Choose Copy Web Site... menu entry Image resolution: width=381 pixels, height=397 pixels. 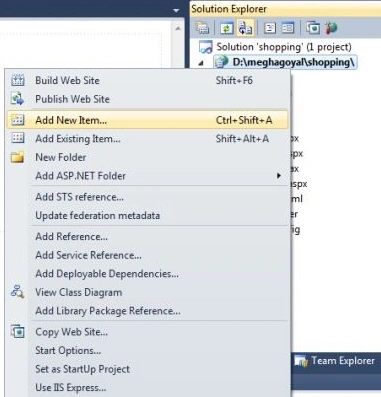(147, 332)
